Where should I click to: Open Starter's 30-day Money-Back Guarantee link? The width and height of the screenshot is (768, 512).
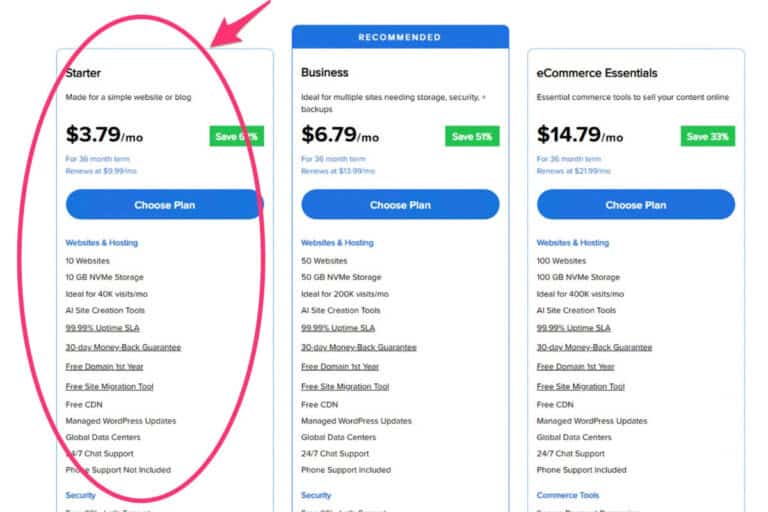coord(123,347)
